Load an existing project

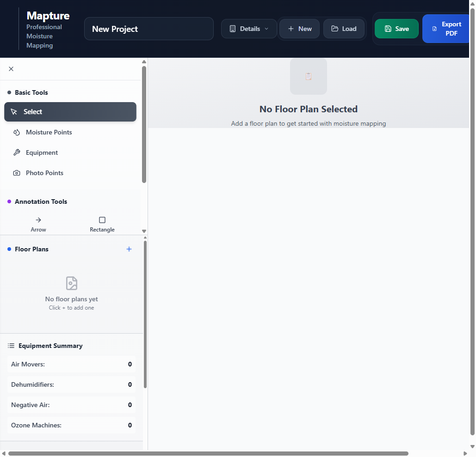point(344,29)
